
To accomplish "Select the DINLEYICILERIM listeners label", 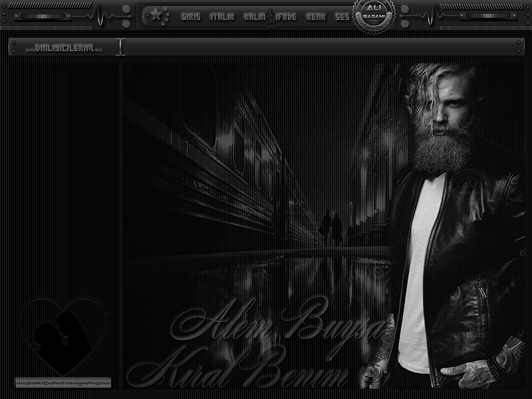I will (64, 48).
